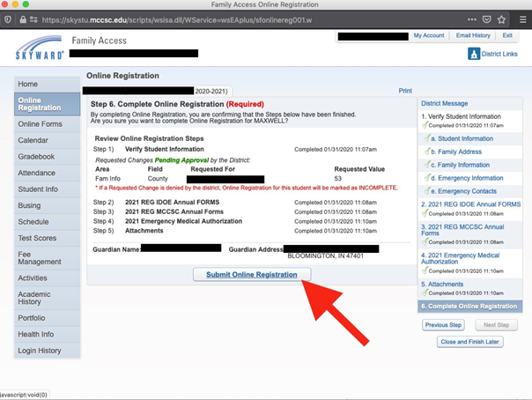Open the browser hamburger menu

tap(522, 19)
